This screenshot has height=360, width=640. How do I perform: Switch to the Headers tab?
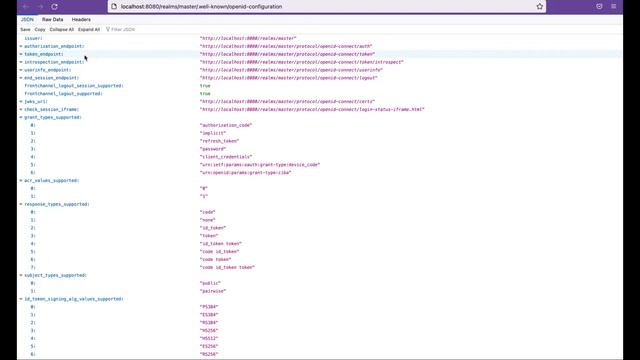(x=81, y=20)
